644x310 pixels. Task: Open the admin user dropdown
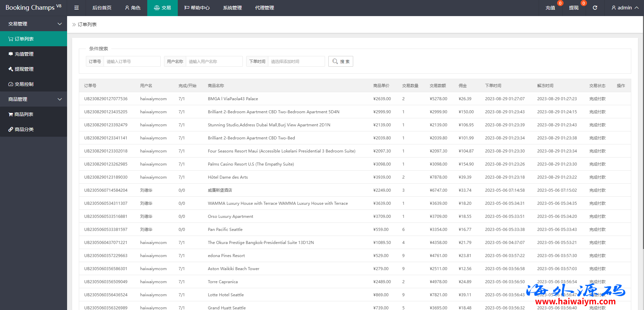coord(625,8)
